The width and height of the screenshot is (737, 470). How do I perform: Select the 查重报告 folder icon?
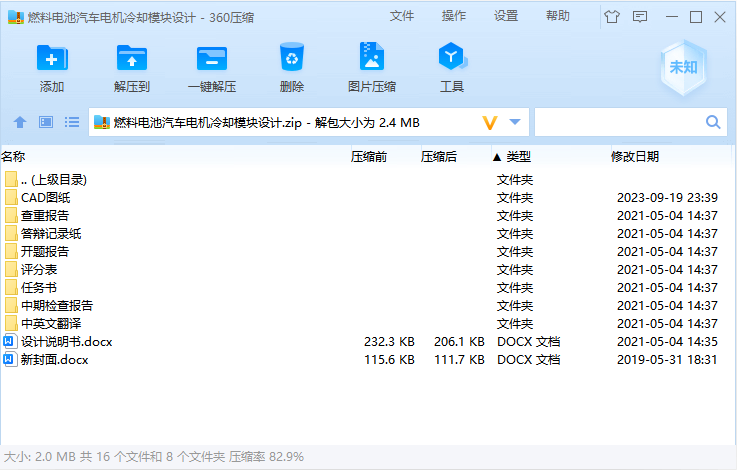tap(11, 215)
